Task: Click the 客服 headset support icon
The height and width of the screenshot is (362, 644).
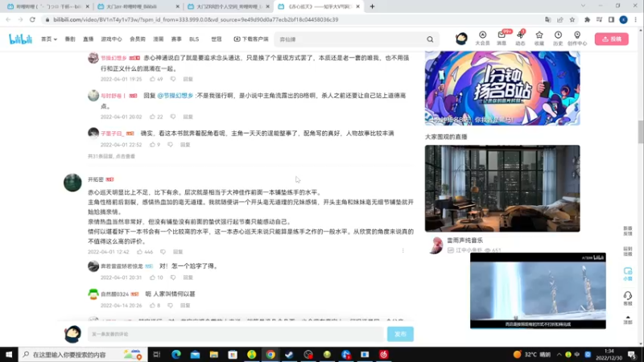Action: coord(628,298)
